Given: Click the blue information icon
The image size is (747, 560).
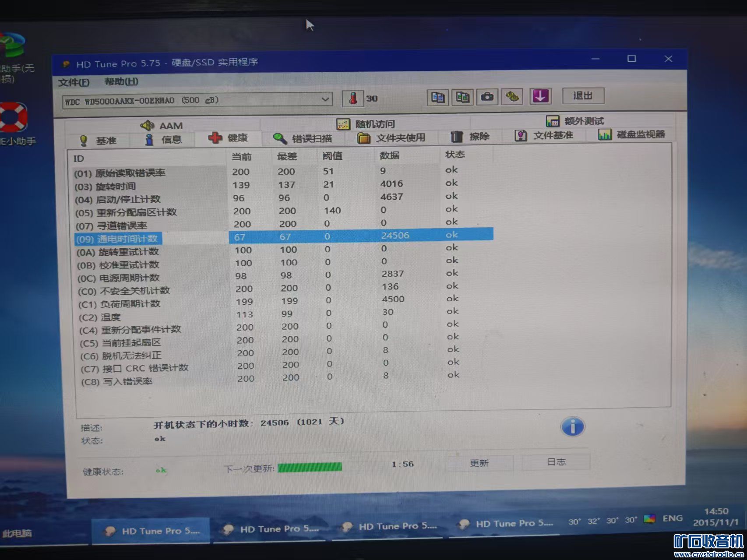Looking at the screenshot, I should coord(572,427).
